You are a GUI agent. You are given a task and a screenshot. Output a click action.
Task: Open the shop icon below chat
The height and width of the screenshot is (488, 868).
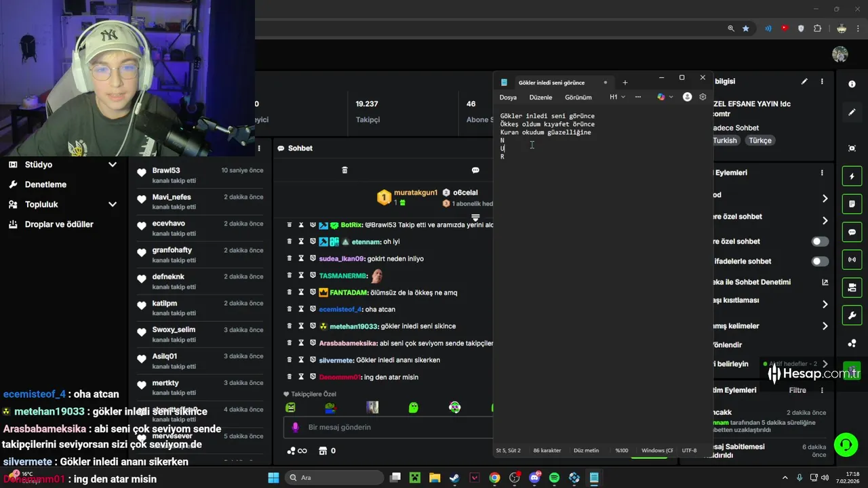[x=323, y=451]
